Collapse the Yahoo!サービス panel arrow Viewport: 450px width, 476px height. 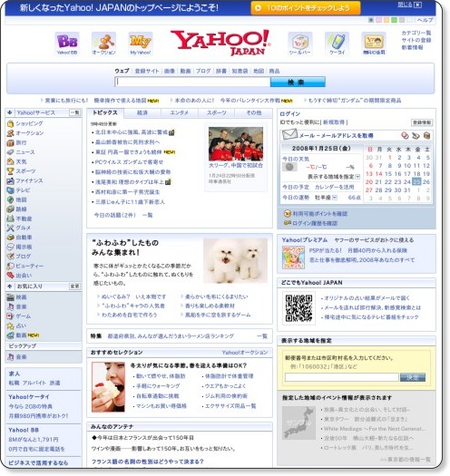pyautogui.click(x=10, y=112)
